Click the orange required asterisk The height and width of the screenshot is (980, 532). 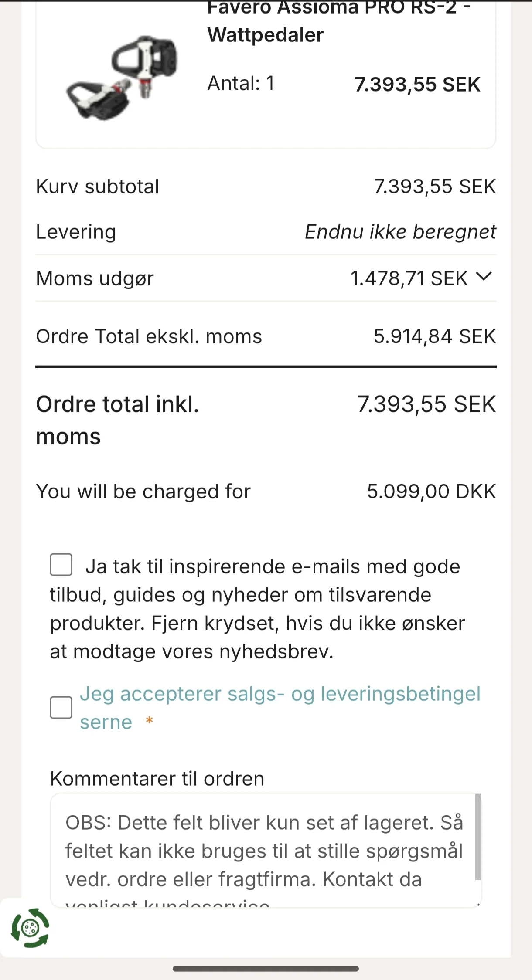click(149, 721)
